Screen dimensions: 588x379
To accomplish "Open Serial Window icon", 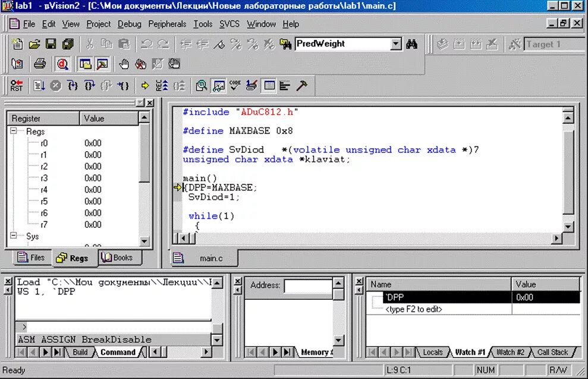I will coord(251,86).
